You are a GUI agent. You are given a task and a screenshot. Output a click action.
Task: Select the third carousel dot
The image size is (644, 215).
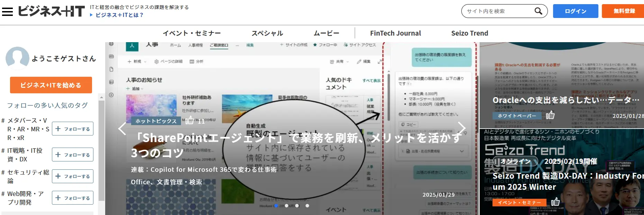(x=297, y=206)
